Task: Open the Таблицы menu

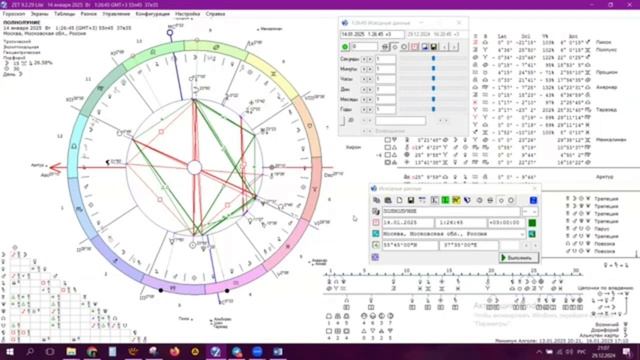Action: pos(64,14)
